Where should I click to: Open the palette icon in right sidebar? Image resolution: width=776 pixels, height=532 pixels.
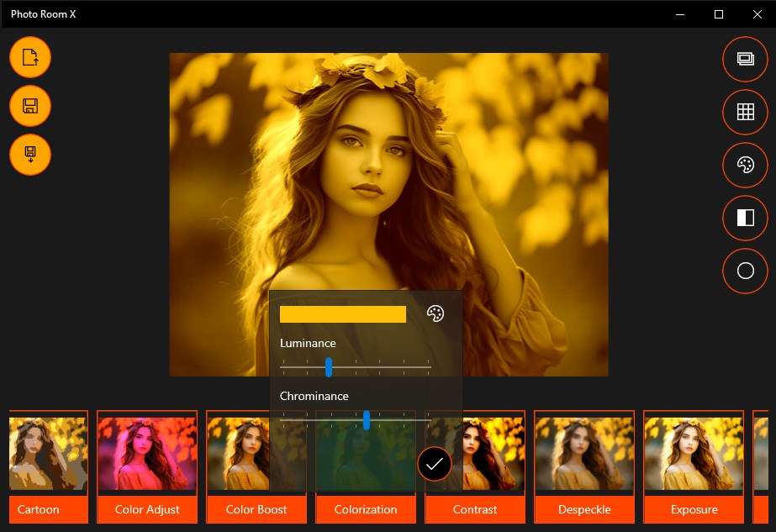pyautogui.click(x=746, y=165)
